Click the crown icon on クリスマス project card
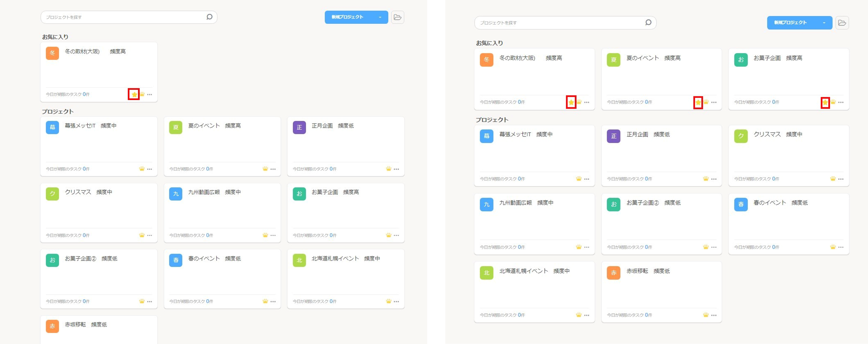Viewport: 868px width, 344px height. click(x=142, y=235)
